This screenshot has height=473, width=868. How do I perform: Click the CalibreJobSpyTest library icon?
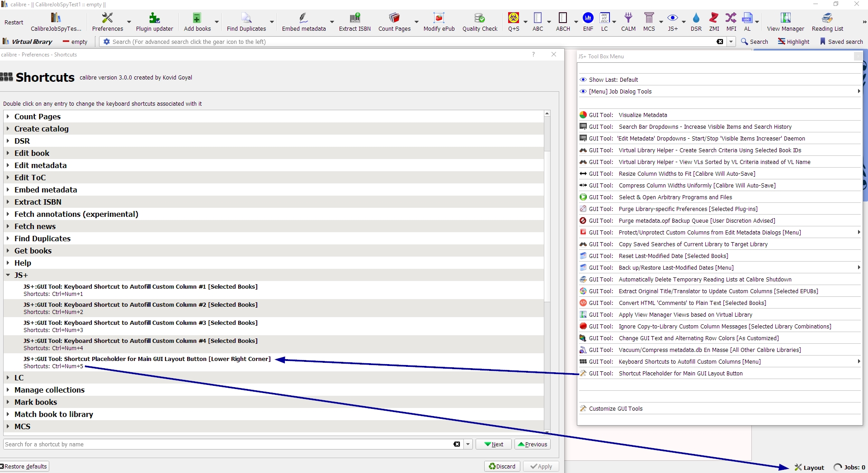[56, 22]
